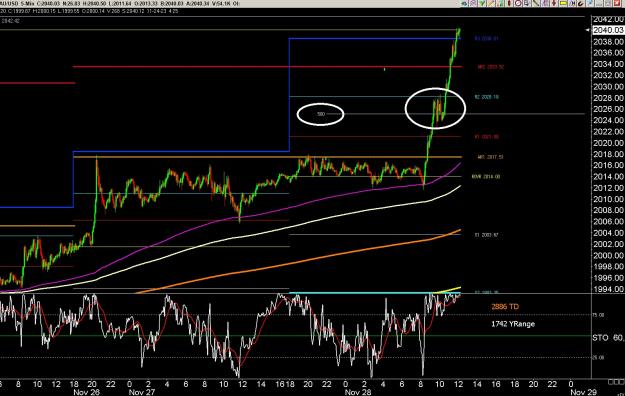The image size is (625, 396).
Task: Click the black horseshoe magnet toolbar icon
Action: (x=581, y=3)
